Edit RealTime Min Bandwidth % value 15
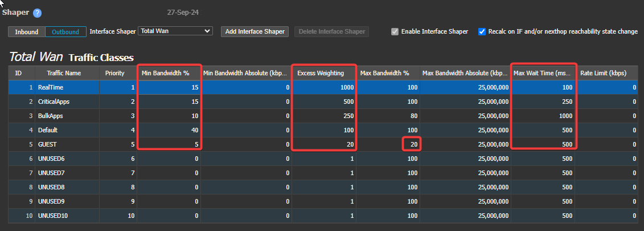The width and height of the screenshot is (644, 231). pos(169,87)
